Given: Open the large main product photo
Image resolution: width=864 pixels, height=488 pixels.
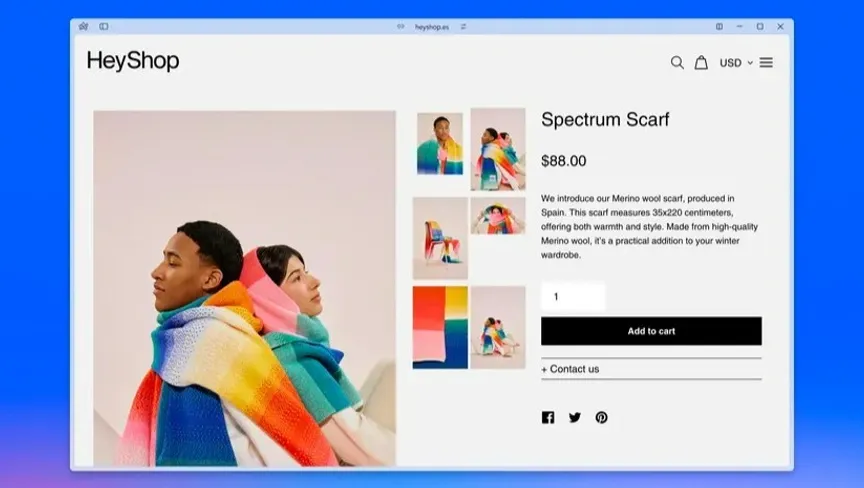Looking at the screenshot, I should point(245,289).
